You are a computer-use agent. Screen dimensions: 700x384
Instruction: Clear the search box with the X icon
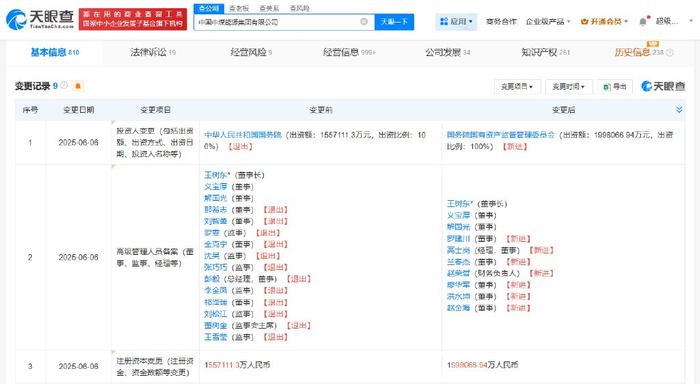pos(364,21)
